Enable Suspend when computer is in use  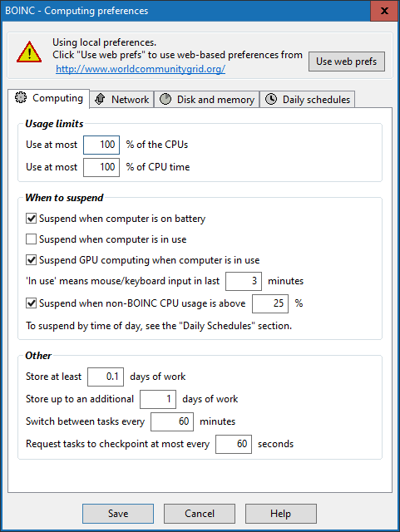coord(32,239)
